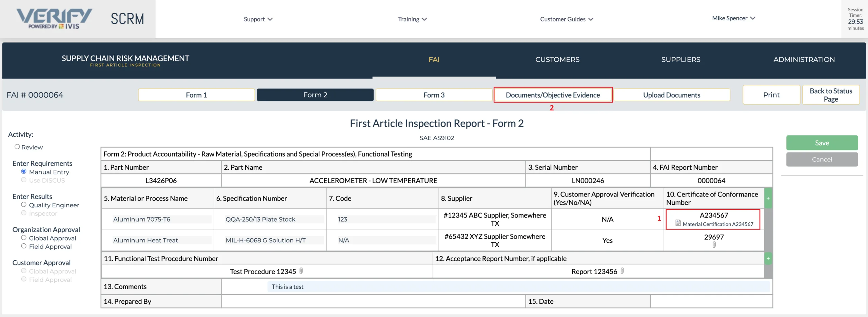Click the paperclip next to Test Procedure 12345
868x317 pixels.
(x=301, y=271)
